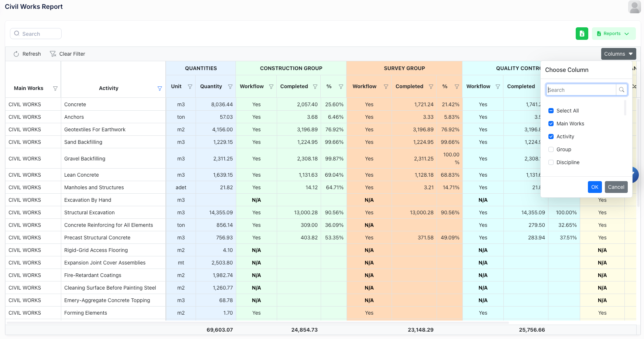Click the Choose Column search field
The width and height of the screenshot is (644, 339).
581,90
